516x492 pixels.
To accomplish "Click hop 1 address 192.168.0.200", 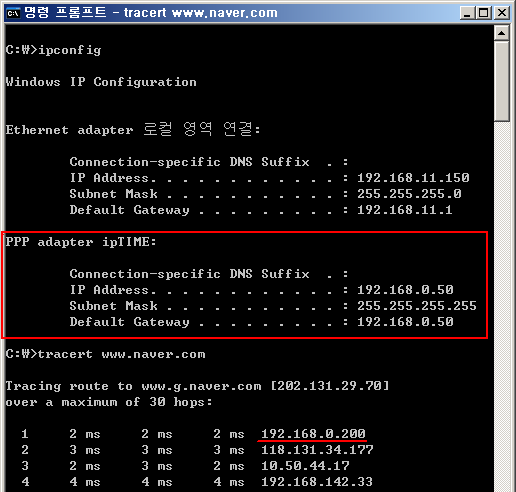I will pyautogui.click(x=313, y=434).
